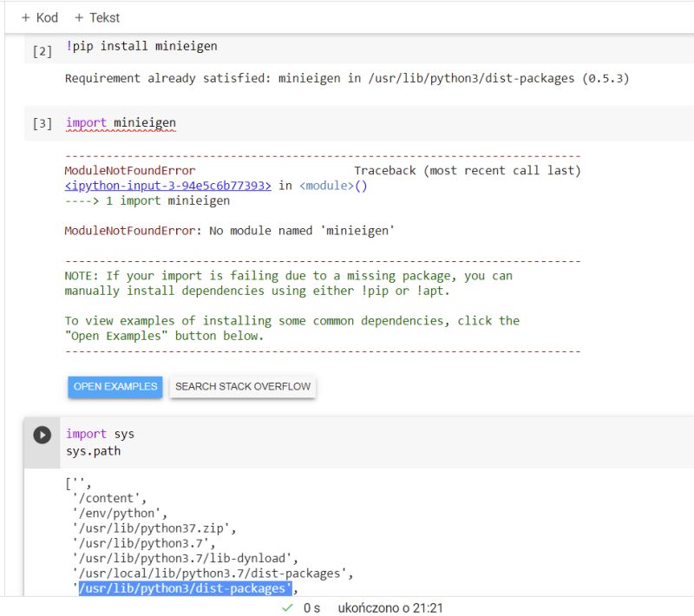The height and width of the screenshot is (616, 694).
Task: Add a new text cell via Tekst
Action: [x=97, y=17]
